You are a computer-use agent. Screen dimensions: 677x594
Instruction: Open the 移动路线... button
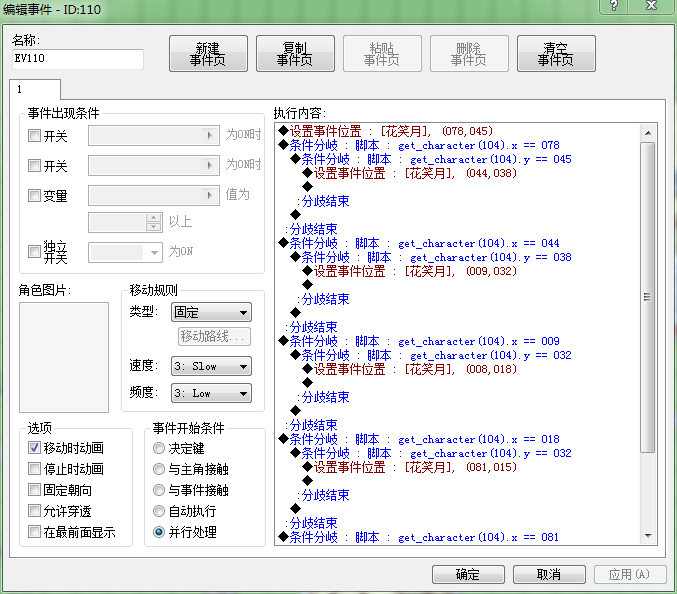pyautogui.click(x=214, y=336)
